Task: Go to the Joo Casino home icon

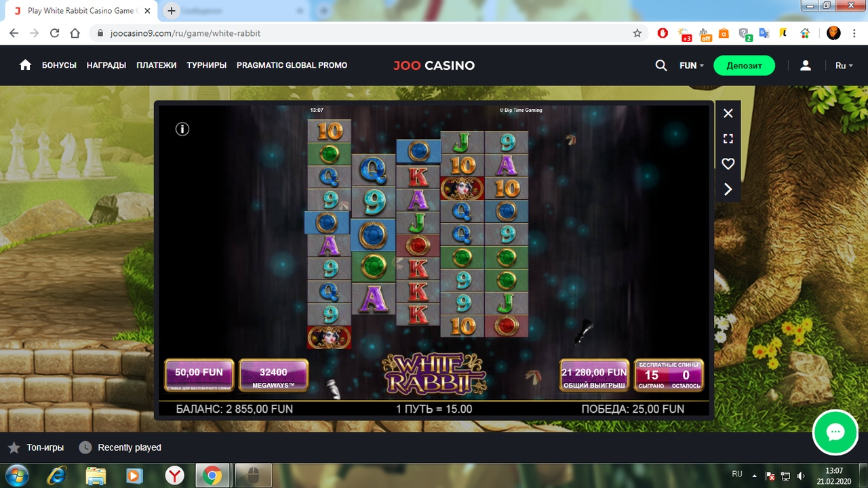Action: pos(26,65)
